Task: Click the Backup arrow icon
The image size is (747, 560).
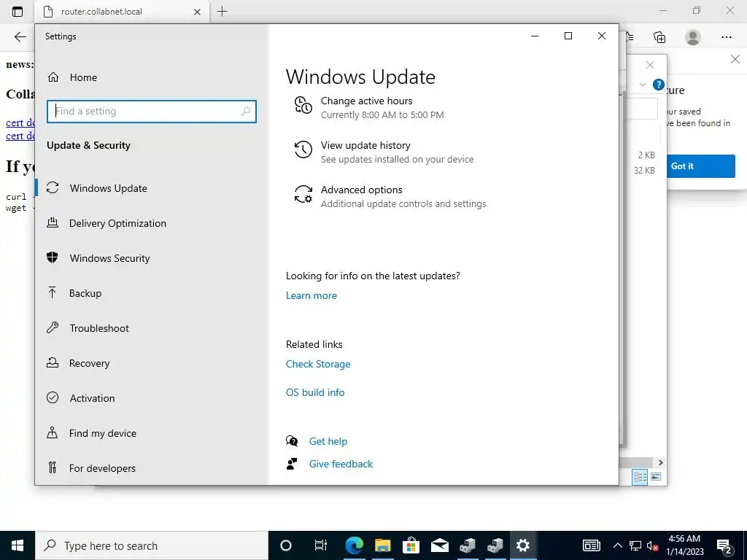Action: point(53,292)
